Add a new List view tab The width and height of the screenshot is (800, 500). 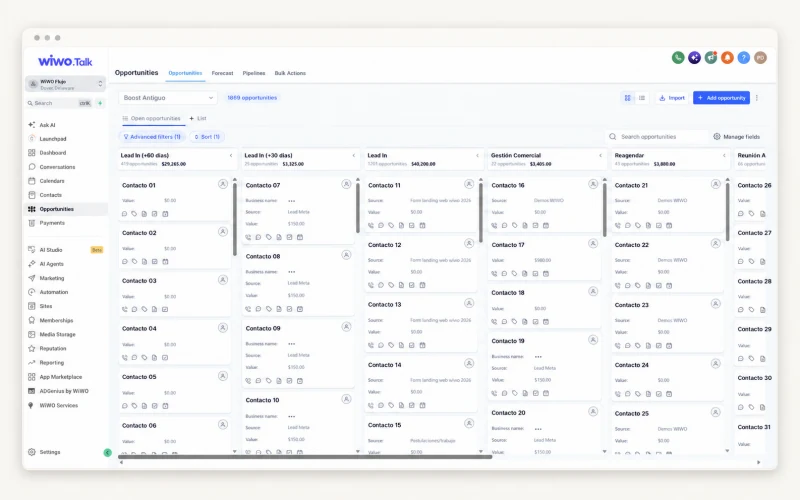(198, 118)
